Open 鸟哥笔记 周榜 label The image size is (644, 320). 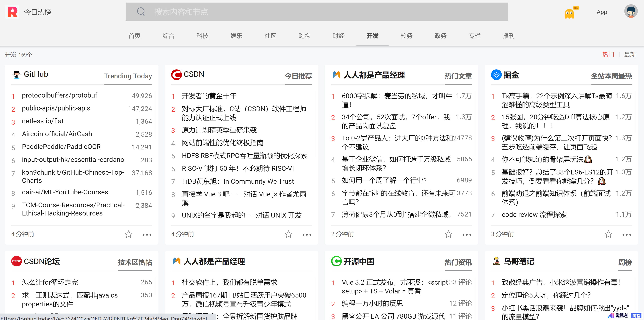(x=625, y=262)
